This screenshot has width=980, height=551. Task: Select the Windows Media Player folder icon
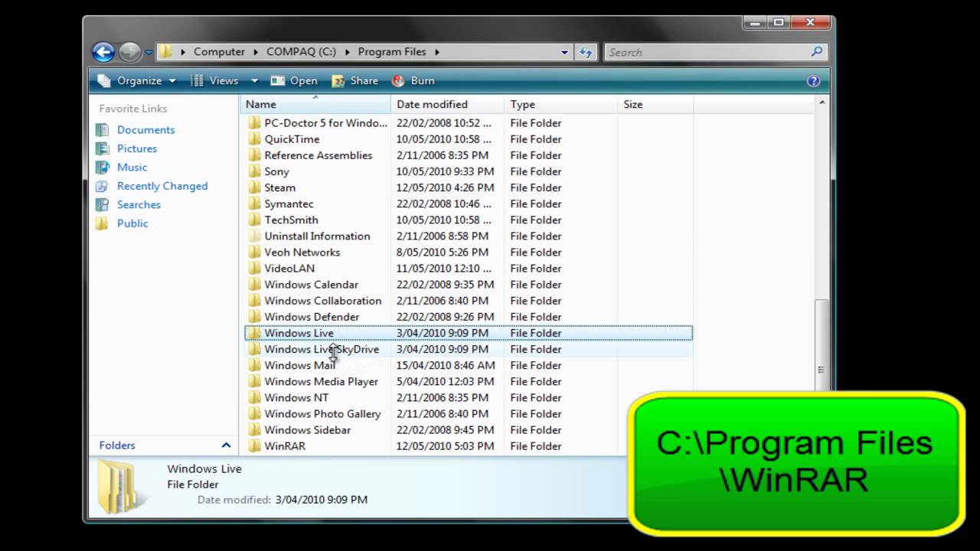click(254, 381)
